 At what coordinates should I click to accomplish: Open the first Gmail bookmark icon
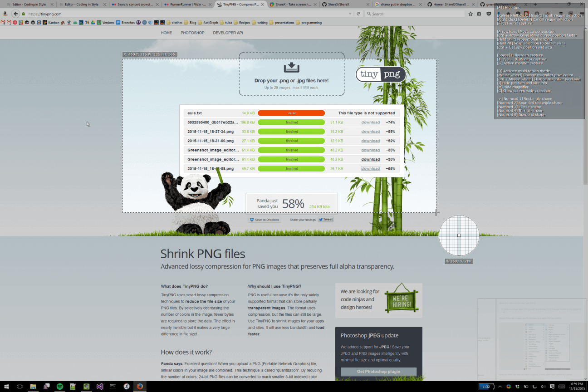[3, 23]
